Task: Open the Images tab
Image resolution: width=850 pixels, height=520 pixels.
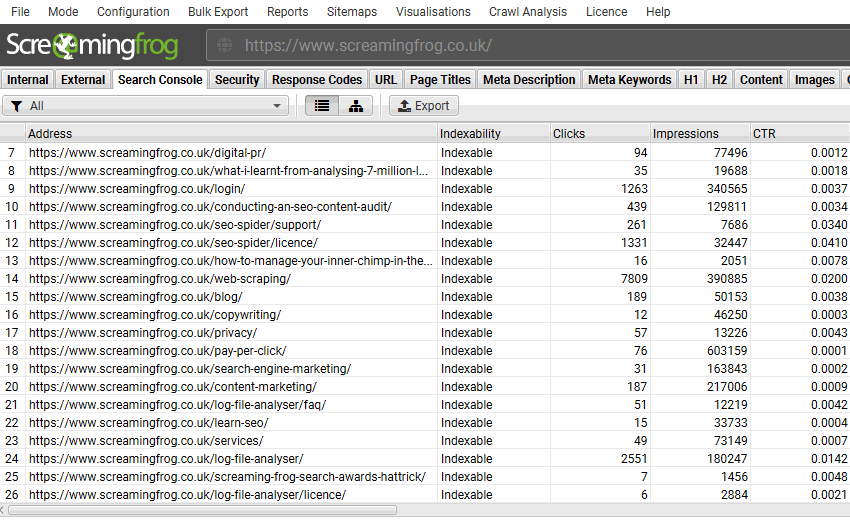Action: tap(814, 80)
